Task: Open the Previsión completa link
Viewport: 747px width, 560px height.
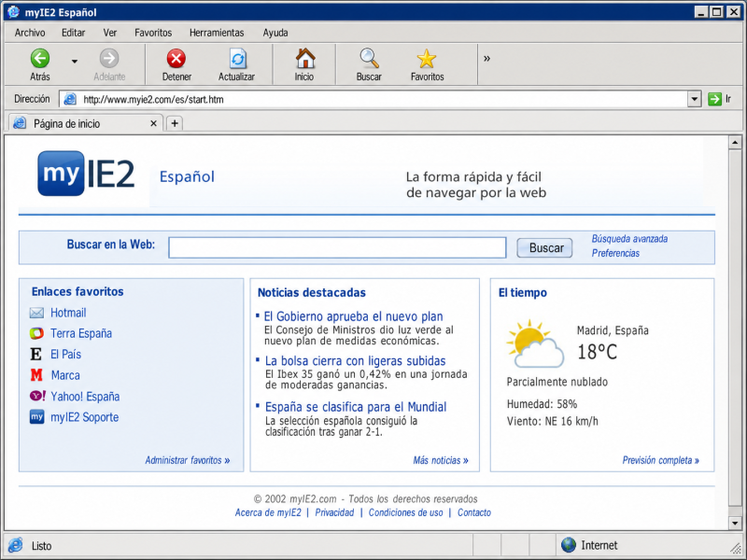Action: pos(661,460)
